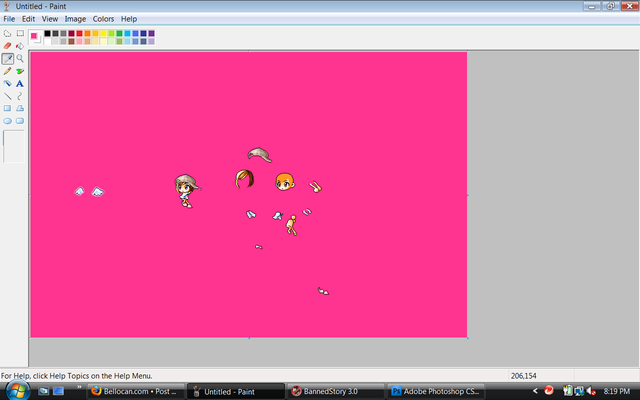The width and height of the screenshot is (640, 400).
Task: Click the 206,154 coordinates in status bar
Action: coord(523,376)
